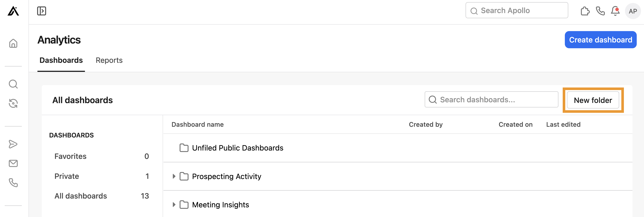
Task: Open Integrations via the puzzle piece icon
Action: (585, 11)
